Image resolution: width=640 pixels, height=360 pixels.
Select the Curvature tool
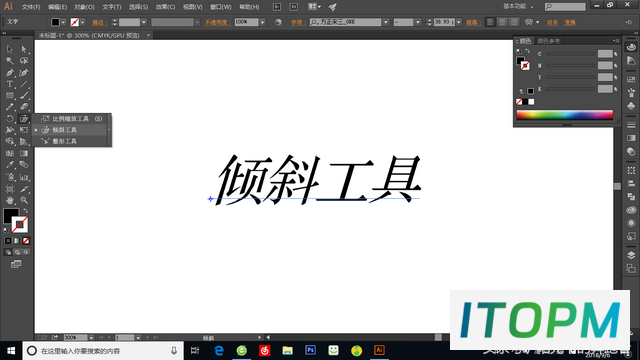point(24,73)
